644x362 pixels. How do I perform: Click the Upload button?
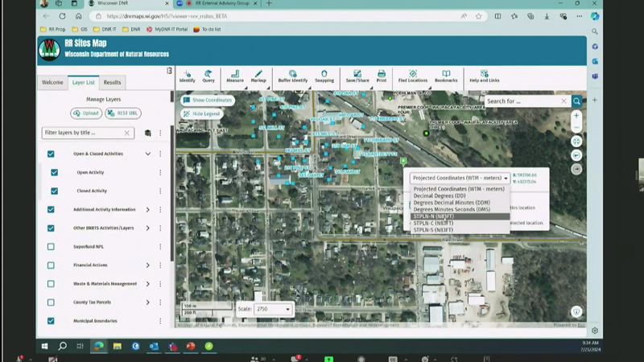[x=86, y=113]
